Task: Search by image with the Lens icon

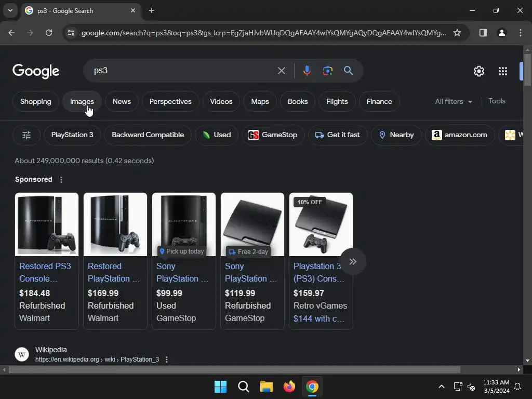Action: (x=327, y=71)
